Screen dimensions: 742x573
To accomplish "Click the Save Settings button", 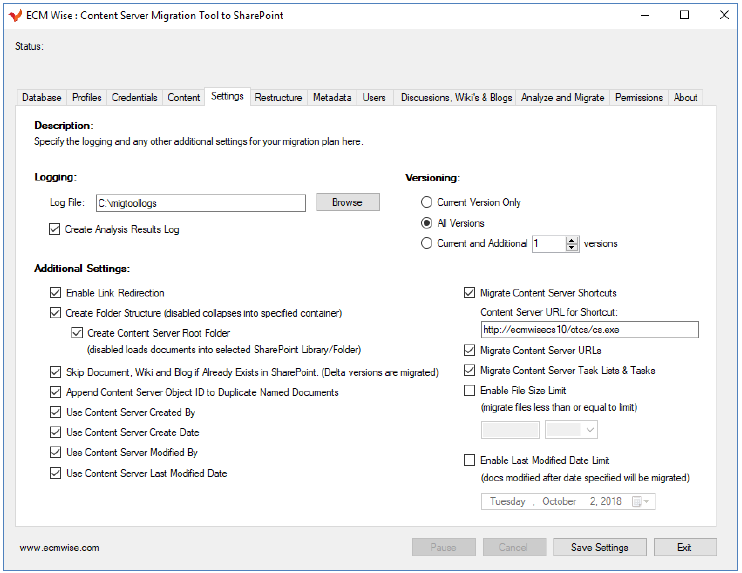I will tap(599, 547).
